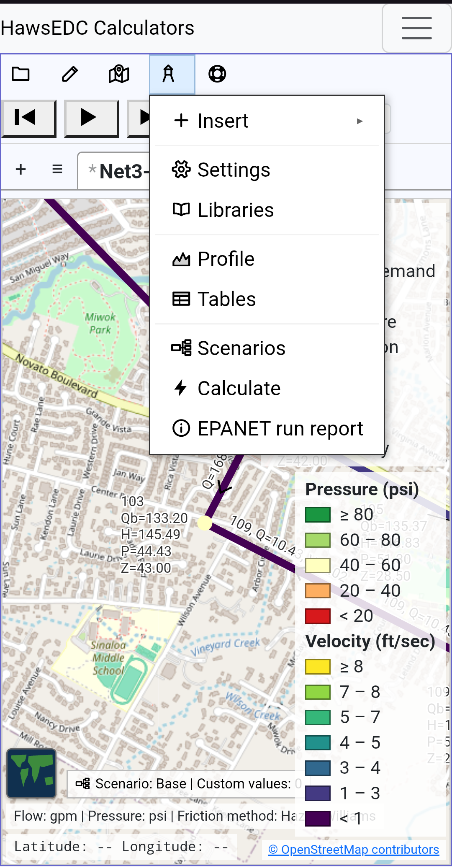
Task: Select junction node 103 on map
Action: (205, 523)
